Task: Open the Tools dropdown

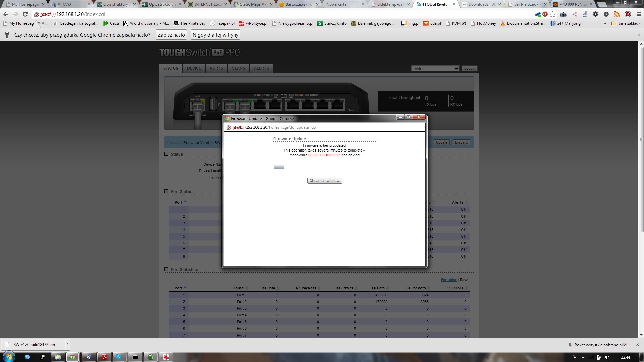Action: click(435, 68)
